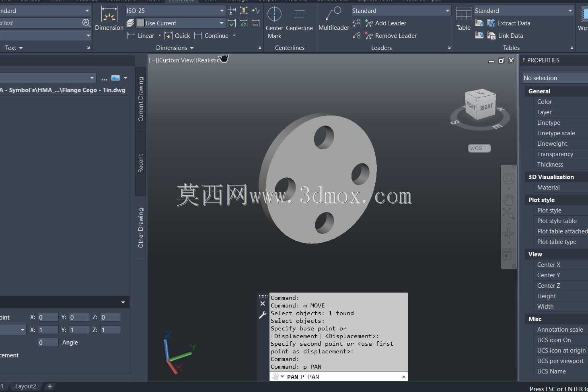Click the Collect multileaders icon

(356, 35)
